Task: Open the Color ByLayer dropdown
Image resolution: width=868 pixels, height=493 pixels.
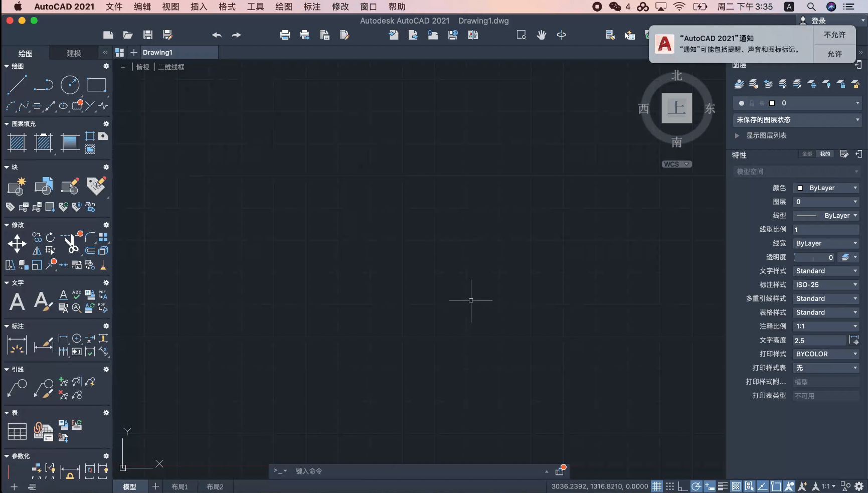Action: tap(826, 188)
